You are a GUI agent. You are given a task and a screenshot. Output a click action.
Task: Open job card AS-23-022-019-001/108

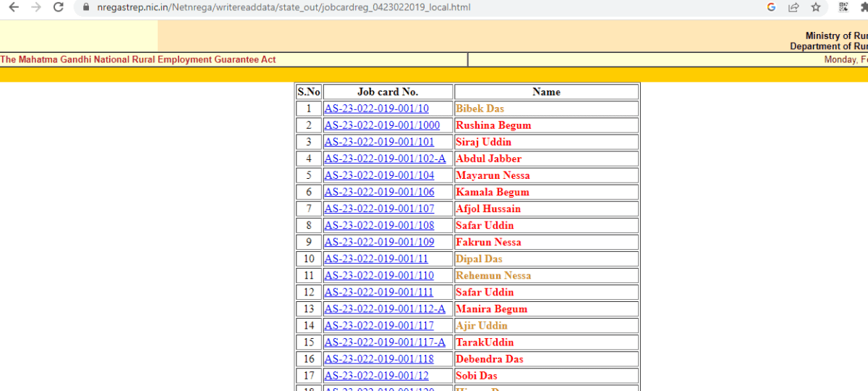click(379, 225)
